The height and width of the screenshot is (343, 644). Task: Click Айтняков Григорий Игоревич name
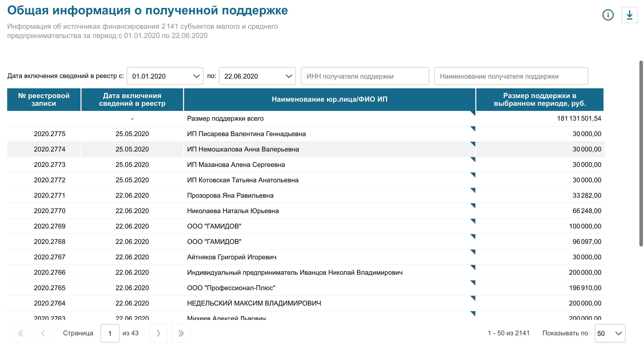click(x=232, y=257)
